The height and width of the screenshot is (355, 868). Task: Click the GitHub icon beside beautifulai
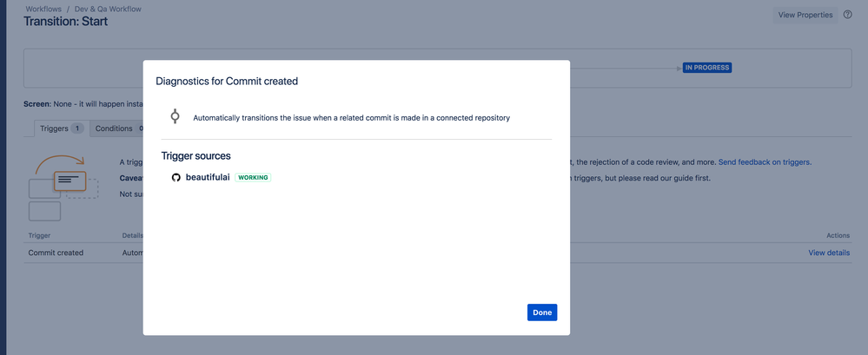click(176, 177)
